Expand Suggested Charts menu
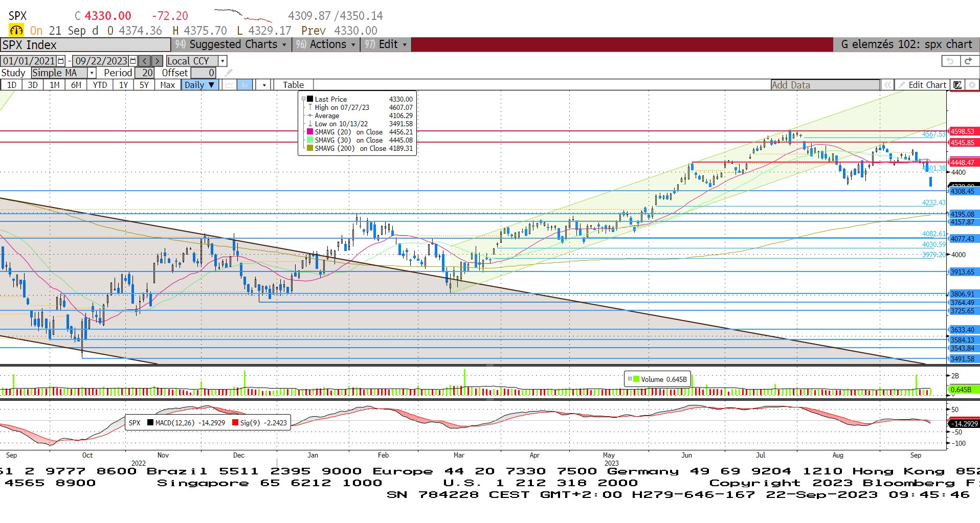 click(x=231, y=44)
